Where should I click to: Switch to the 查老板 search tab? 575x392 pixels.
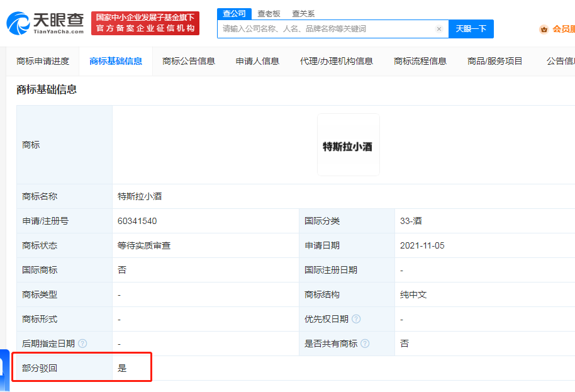tap(268, 13)
